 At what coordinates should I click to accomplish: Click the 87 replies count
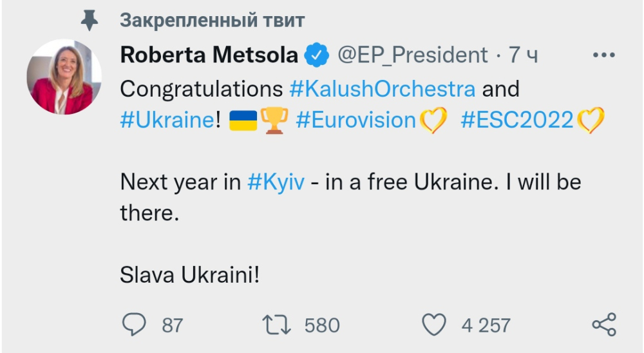tap(172, 325)
